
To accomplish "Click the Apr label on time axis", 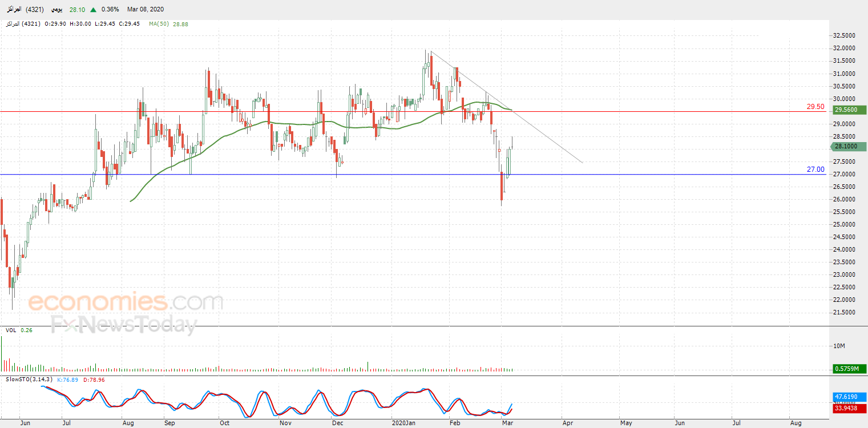I will [x=567, y=423].
